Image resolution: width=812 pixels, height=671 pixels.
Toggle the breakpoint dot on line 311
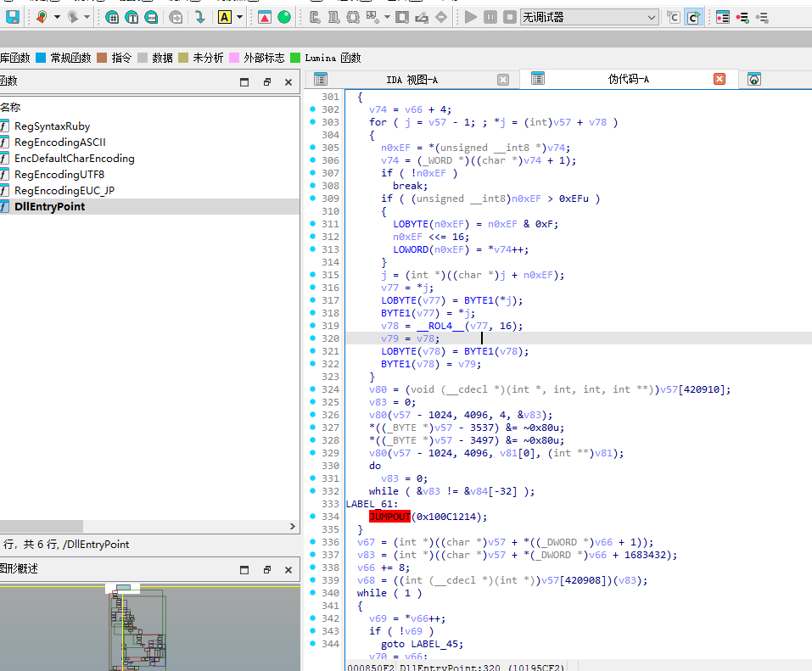coord(311,224)
